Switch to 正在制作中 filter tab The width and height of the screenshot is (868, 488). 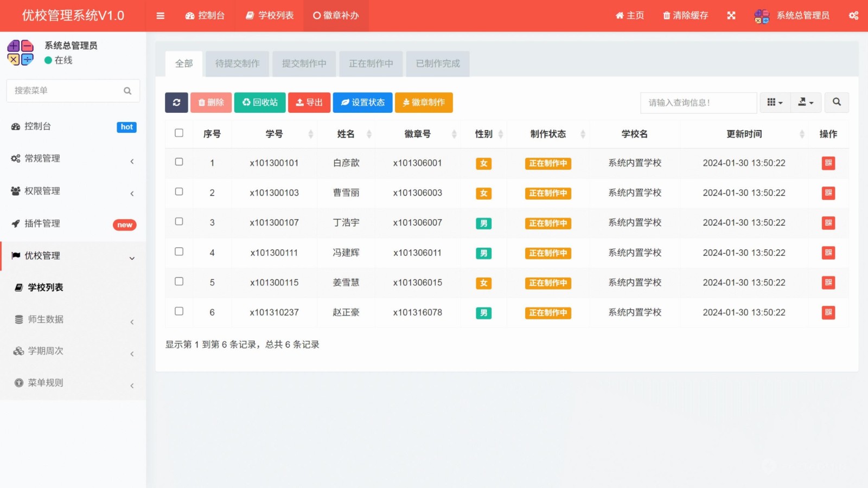(x=371, y=64)
